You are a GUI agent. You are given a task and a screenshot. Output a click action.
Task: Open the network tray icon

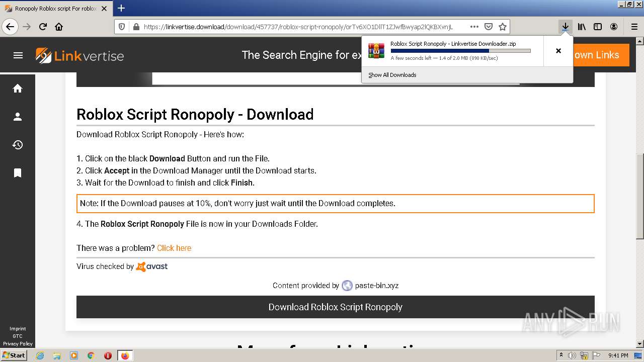[x=584, y=355]
